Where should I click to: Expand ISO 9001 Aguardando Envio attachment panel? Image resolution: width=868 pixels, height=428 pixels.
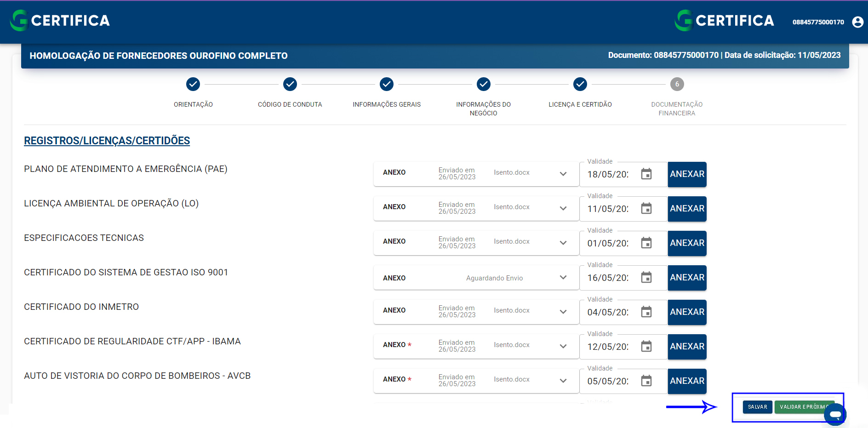[x=563, y=278]
